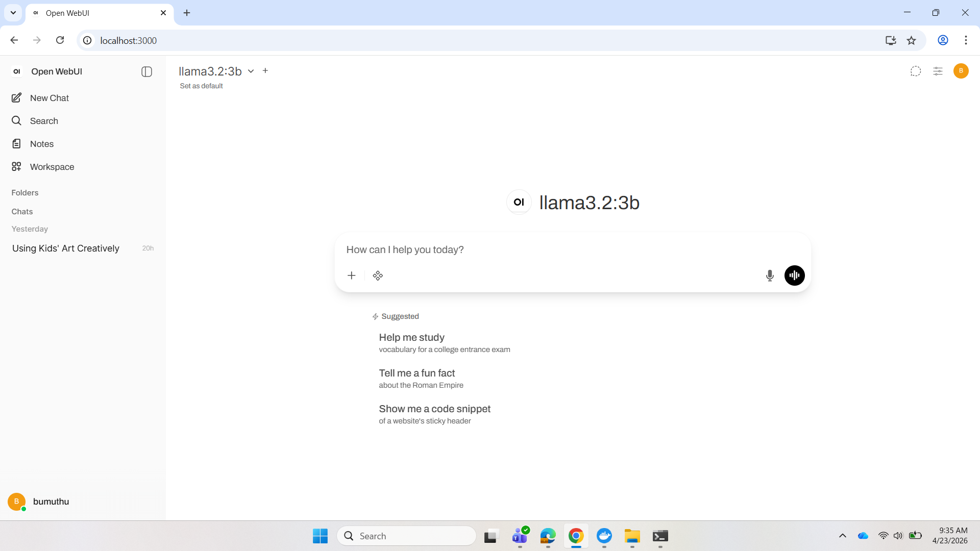Toggle temporary chat dashed circle icon
Image resolution: width=980 pixels, height=551 pixels.
[x=916, y=71]
